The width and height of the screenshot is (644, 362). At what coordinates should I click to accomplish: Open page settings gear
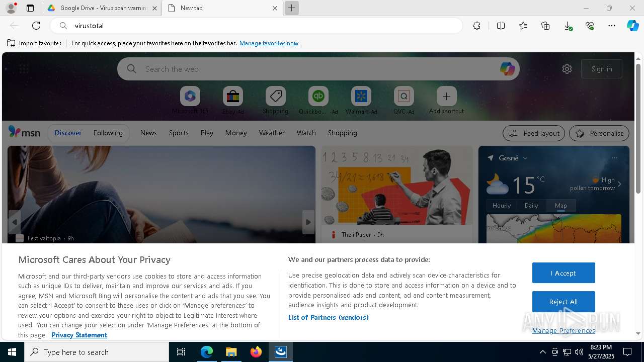(x=567, y=69)
